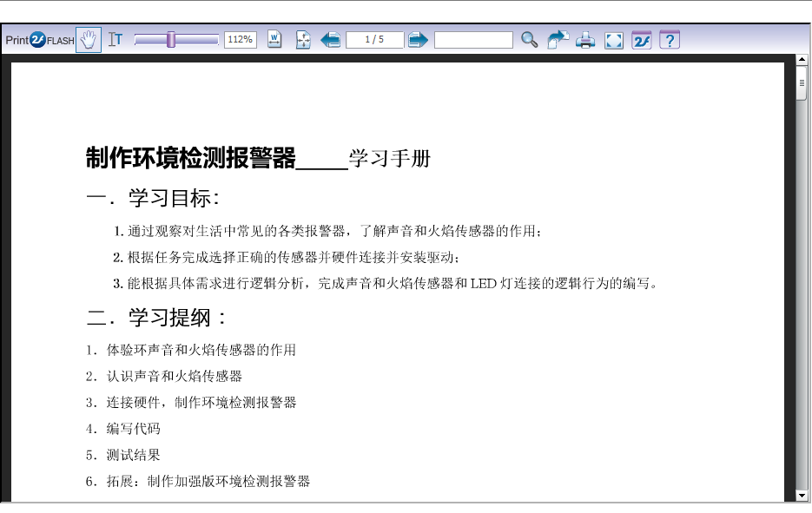Screen dimensions: 812x513
Task: Open document in new window icon
Action: click(558, 40)
